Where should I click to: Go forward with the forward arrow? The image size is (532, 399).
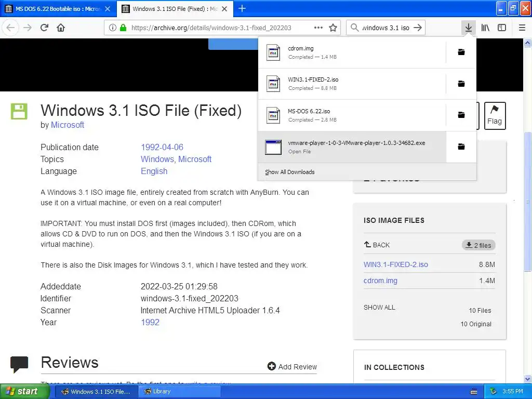coord(27,28)
